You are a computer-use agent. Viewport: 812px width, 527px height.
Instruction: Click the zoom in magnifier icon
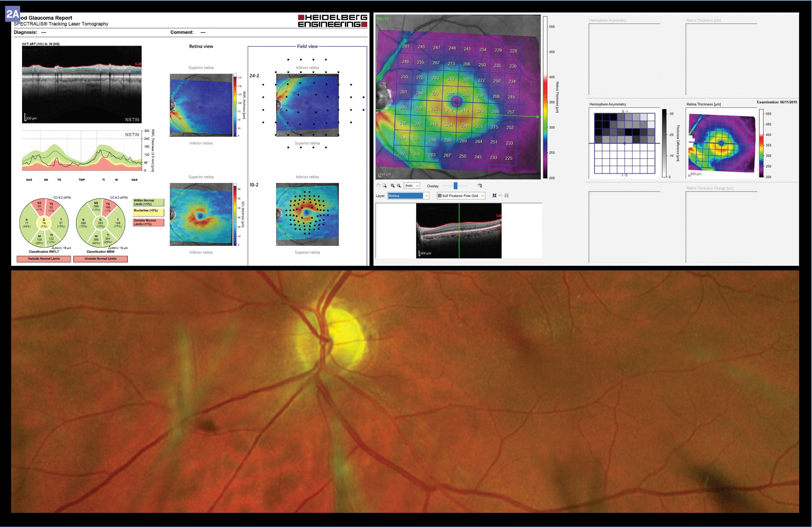coord(392,186)
